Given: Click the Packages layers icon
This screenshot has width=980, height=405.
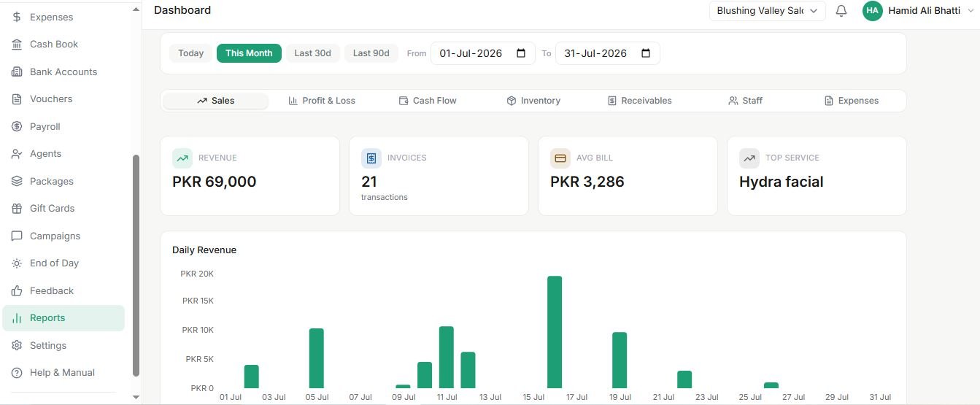Looking at the screenshot, I should tap(16, 181).
